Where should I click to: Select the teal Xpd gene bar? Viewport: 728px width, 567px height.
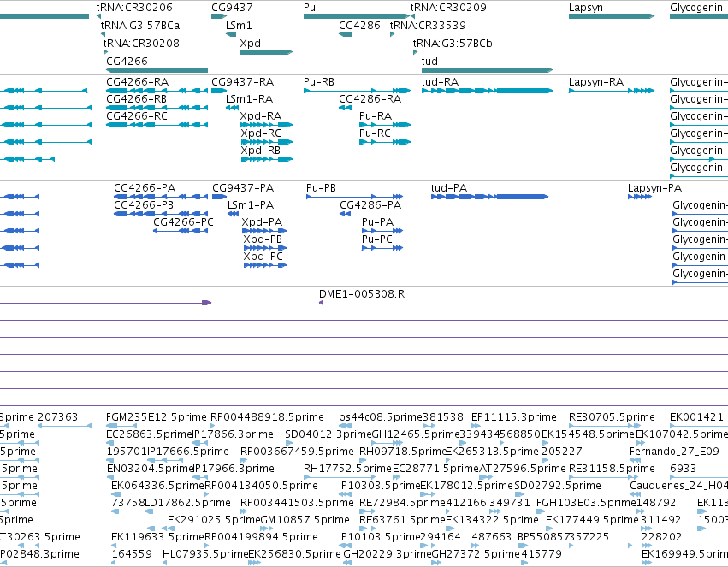267,52
